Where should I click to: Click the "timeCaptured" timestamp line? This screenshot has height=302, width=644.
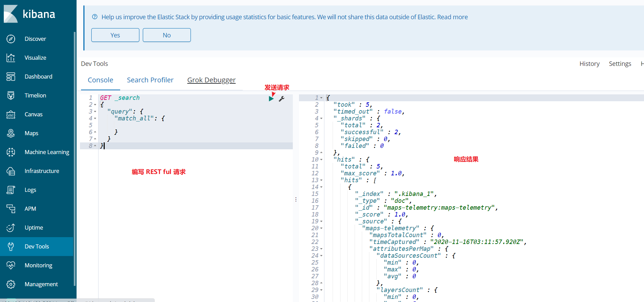tap(448, 242)
